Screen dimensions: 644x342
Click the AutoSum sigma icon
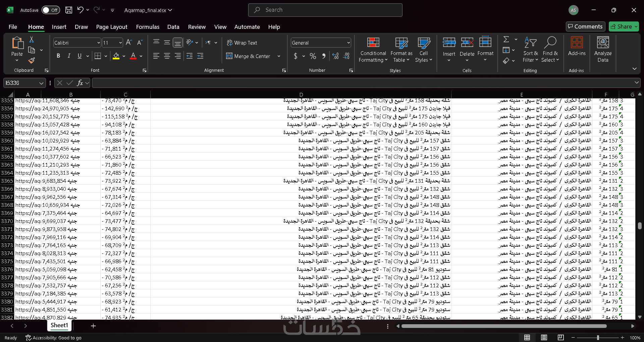pyautogui.click(x=506, y=40)
